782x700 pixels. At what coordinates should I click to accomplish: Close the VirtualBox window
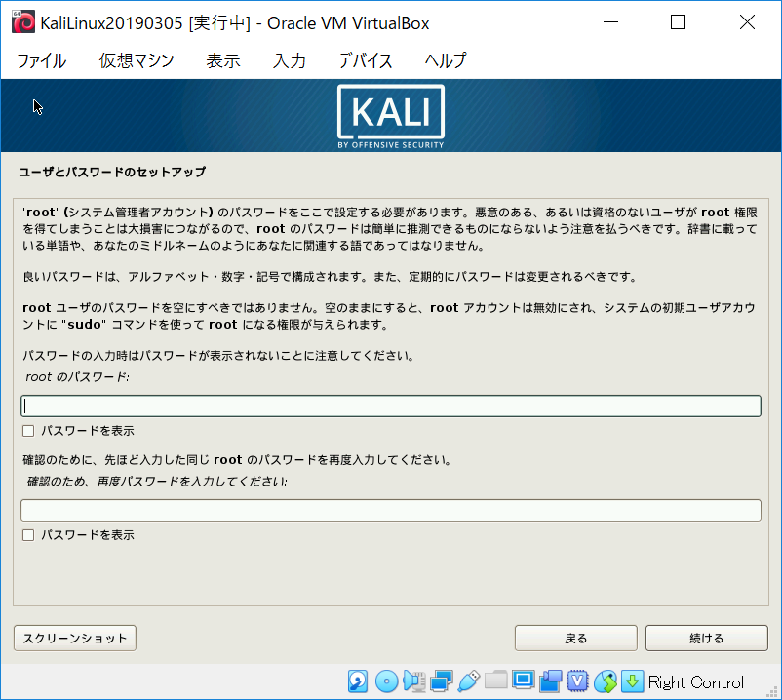747,22
